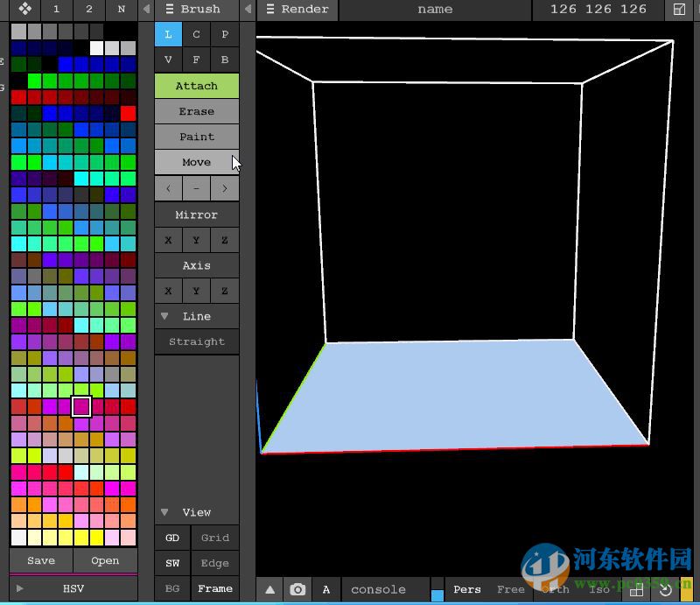Open the quad-view layout icon
Viewport: 700px width, 605px height.
637,589
